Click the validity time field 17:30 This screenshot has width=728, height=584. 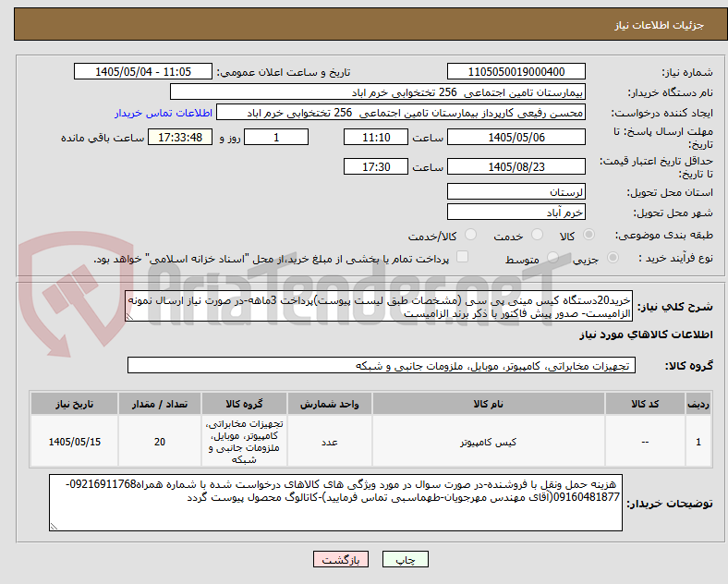click(376, 166)
